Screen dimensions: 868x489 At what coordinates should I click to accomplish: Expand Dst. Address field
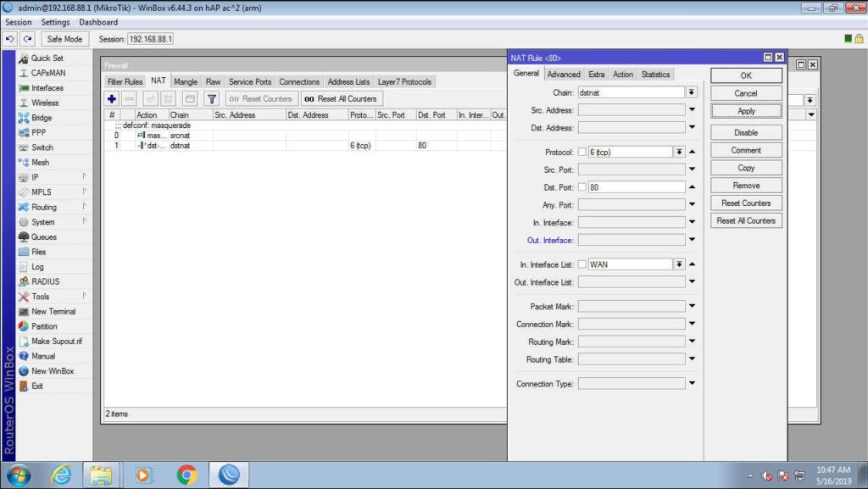(x=692, y=128)
